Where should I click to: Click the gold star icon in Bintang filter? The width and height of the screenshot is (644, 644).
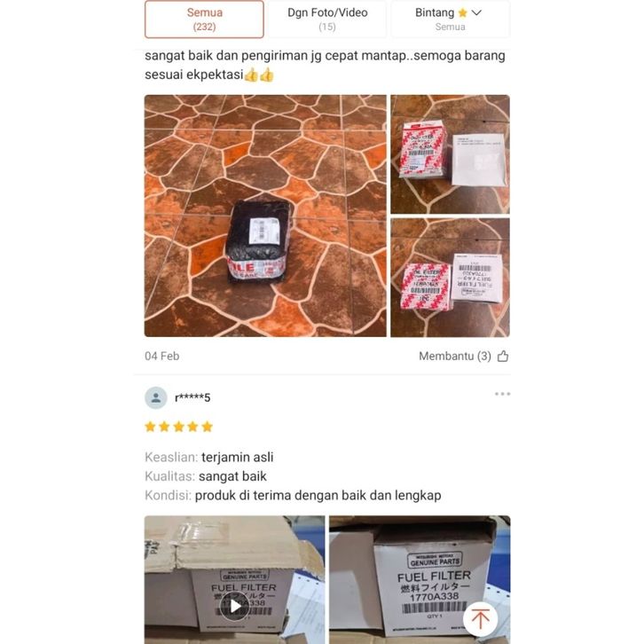(x=462, y=13)
